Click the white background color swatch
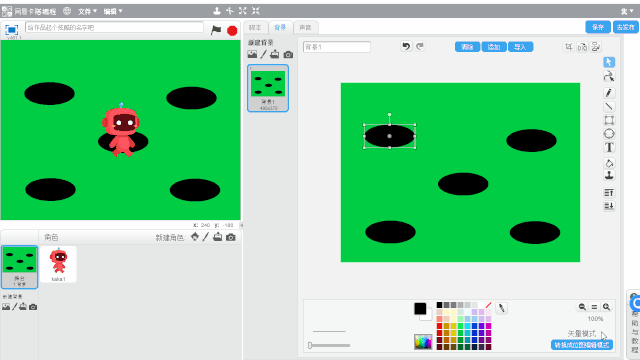 428,316
